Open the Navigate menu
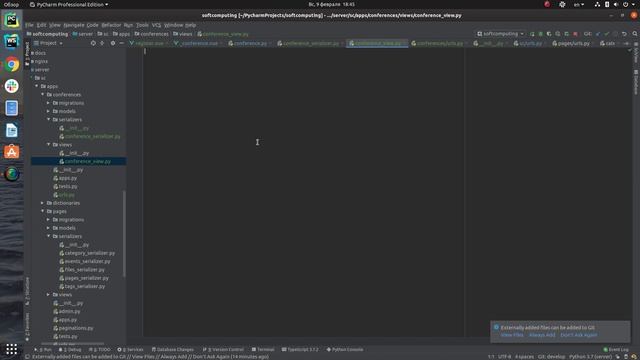This screenshot has width=640, height=360. (73, 25)
